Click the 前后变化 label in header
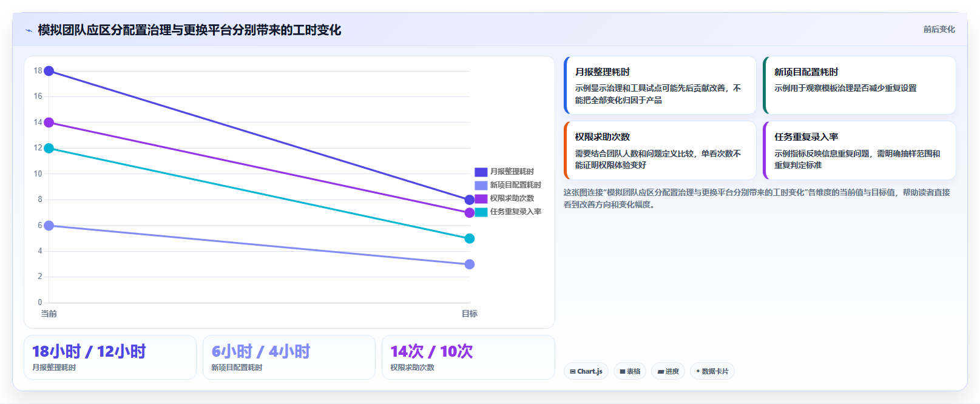This screenshot has height=404, width=980. [939, 29]
